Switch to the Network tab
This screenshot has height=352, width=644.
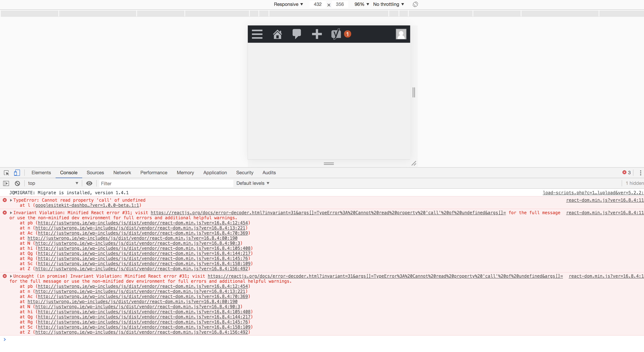click(122, 173)
